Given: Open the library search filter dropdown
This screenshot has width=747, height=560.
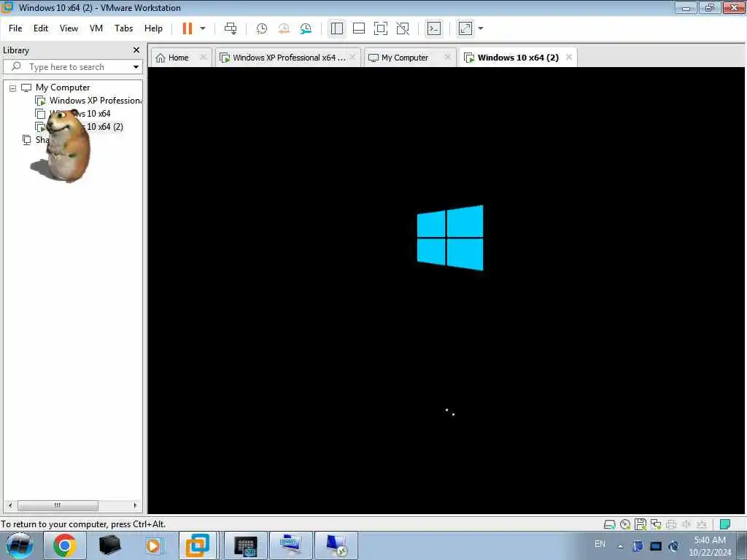Looking at the screenshot, I should point(136,67).
